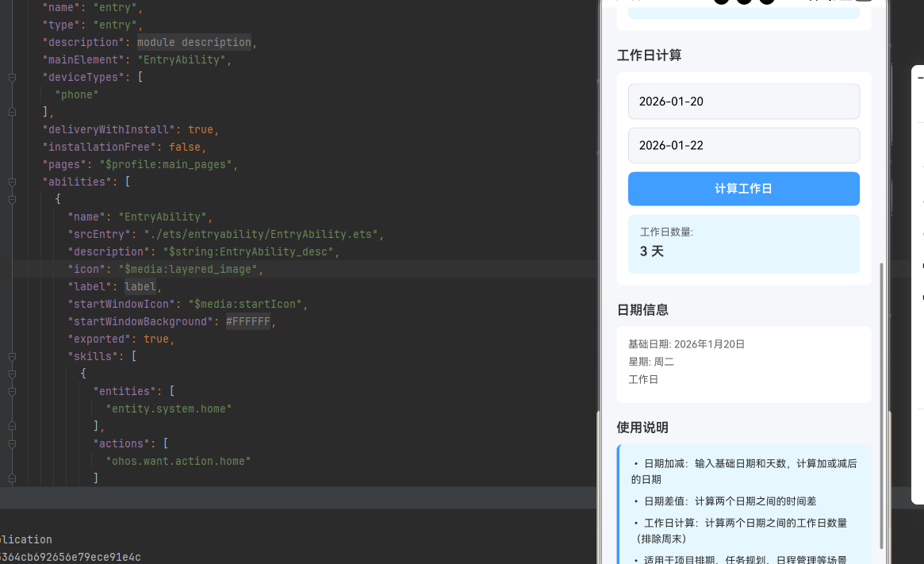Click the highlighted "module description" value

click(194, 43)
